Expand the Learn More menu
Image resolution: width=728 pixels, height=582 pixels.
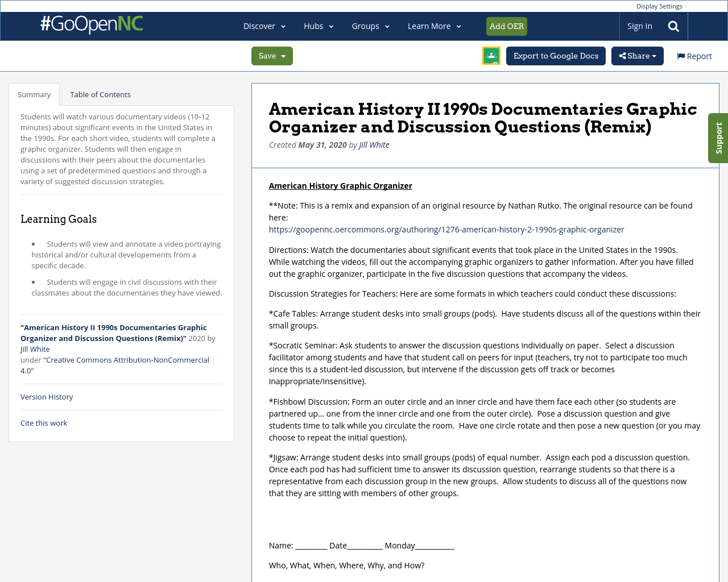click(433, 26)
